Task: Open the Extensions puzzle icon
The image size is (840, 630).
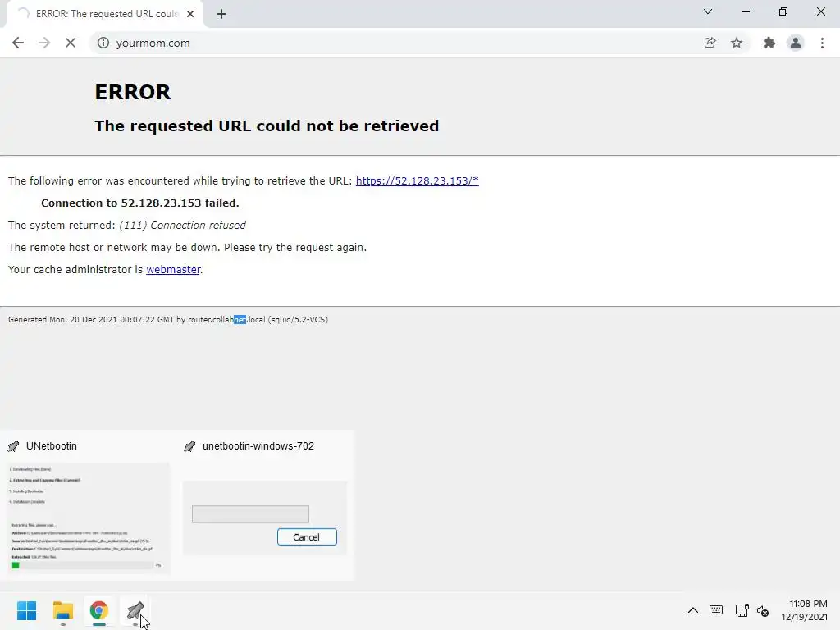Action: point(769,43)
